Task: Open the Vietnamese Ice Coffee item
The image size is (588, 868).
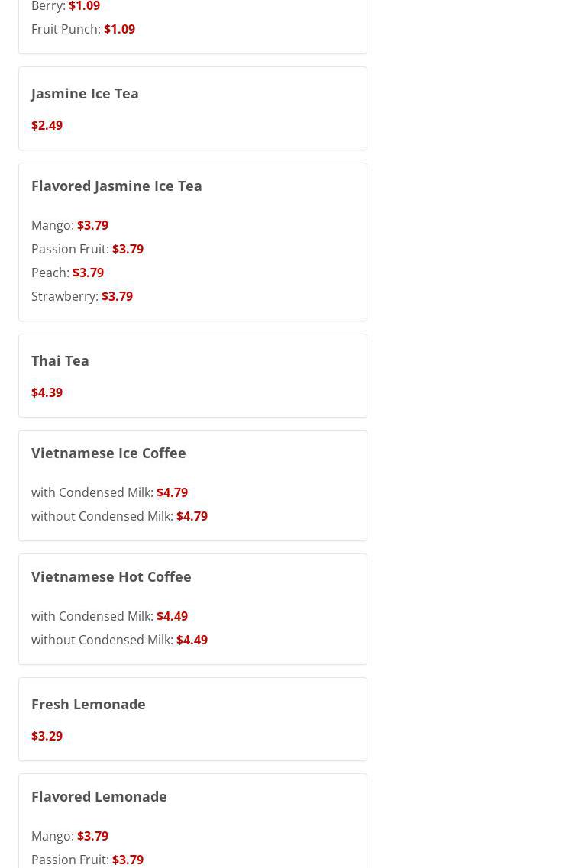Action: (x=108, y=453)
